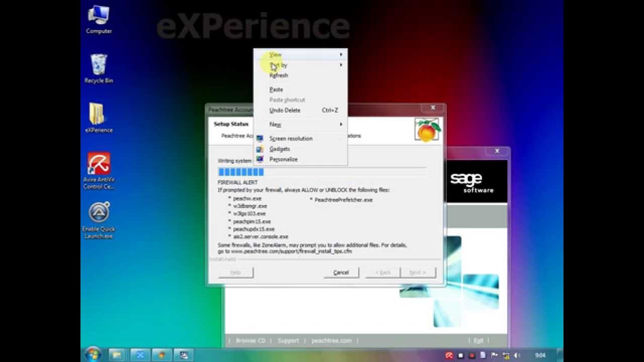Open peachtree.com link in Sage window
The image size is (644, 362).
pyautogui.click(x=332, y=340)
